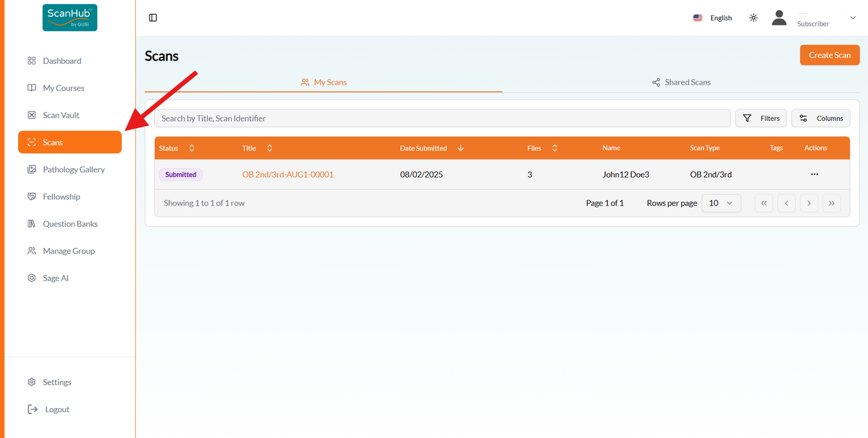868x438 pixels.
Task: Click the Pathology Gallery image icon
Action: 32,169
